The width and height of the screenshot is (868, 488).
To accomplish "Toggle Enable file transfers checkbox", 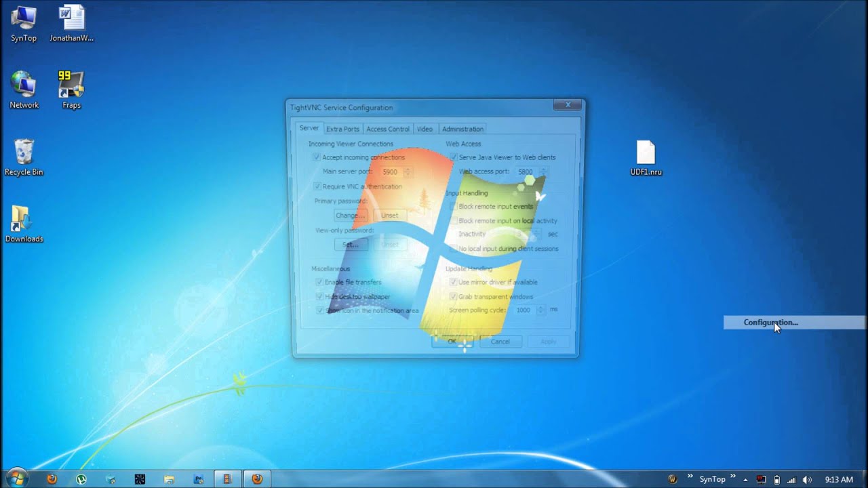I will pyautogui.click(x=319, y=282).
